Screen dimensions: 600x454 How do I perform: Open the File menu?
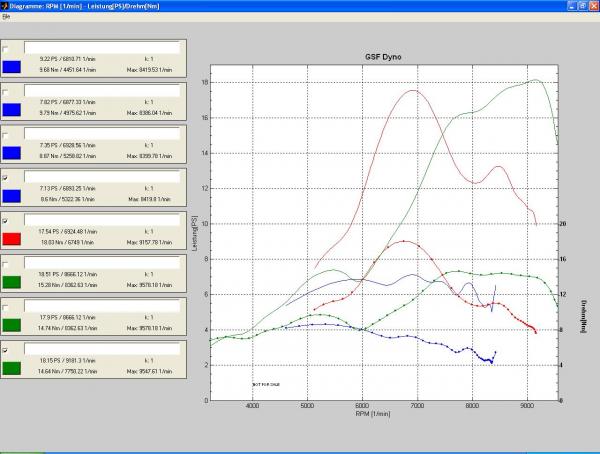(x=6, y=18)
